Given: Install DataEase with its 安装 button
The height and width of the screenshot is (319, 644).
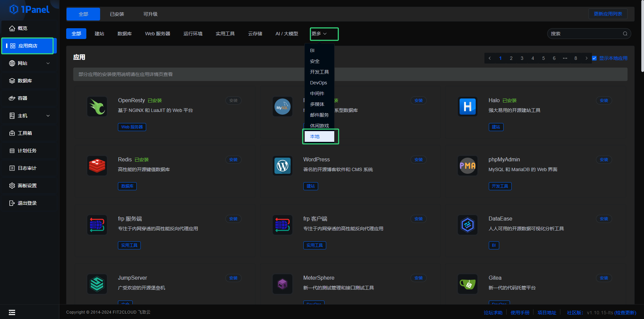Looking at the screenshot, I should [x=604, y=219].
